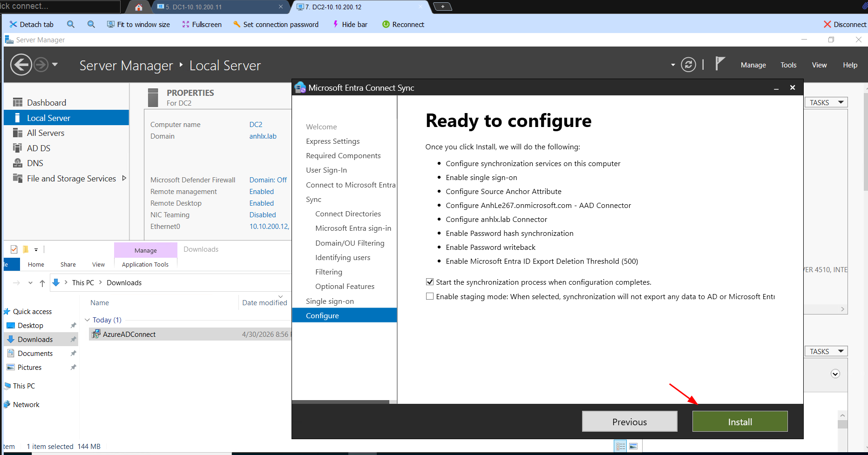This screenshot has width=868, height=455.
Task: Click the NIC Teaming Disabled link
Action: point(263,215)
